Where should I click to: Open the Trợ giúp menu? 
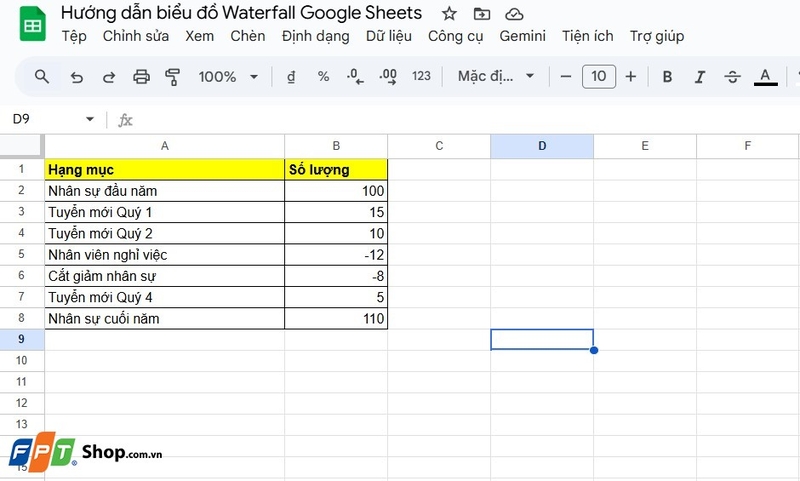657,36
